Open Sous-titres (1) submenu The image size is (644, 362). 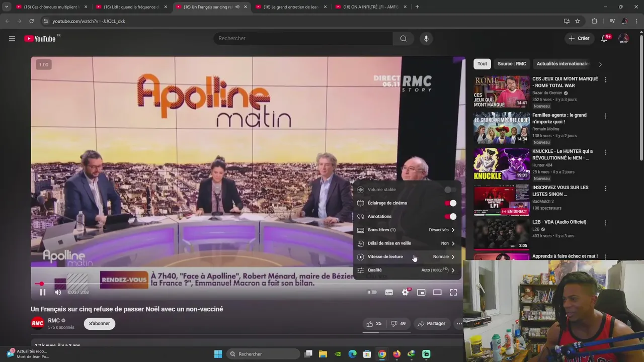tap(407, 230)
